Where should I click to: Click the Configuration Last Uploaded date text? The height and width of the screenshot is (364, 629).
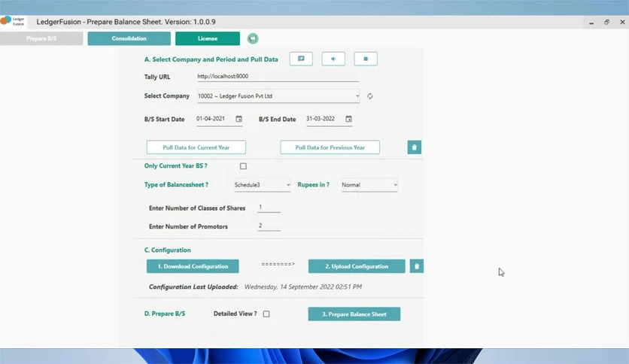303,287
